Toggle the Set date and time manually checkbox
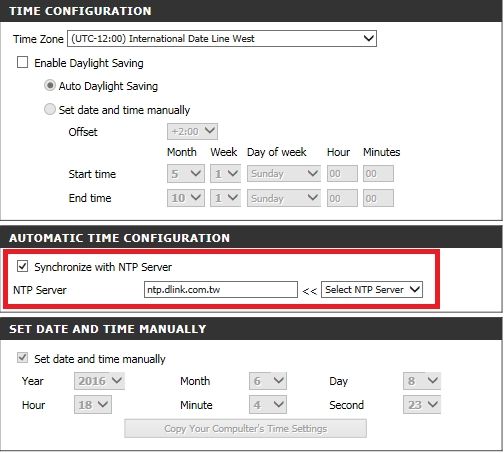Image resolution: width=504 pixels, height=453 pixels. 22,358
